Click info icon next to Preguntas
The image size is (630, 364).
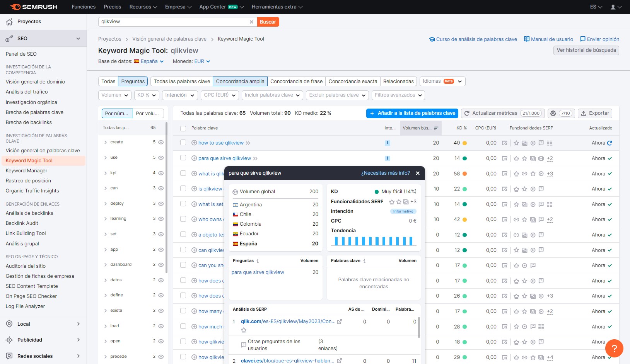coord(258,261)
